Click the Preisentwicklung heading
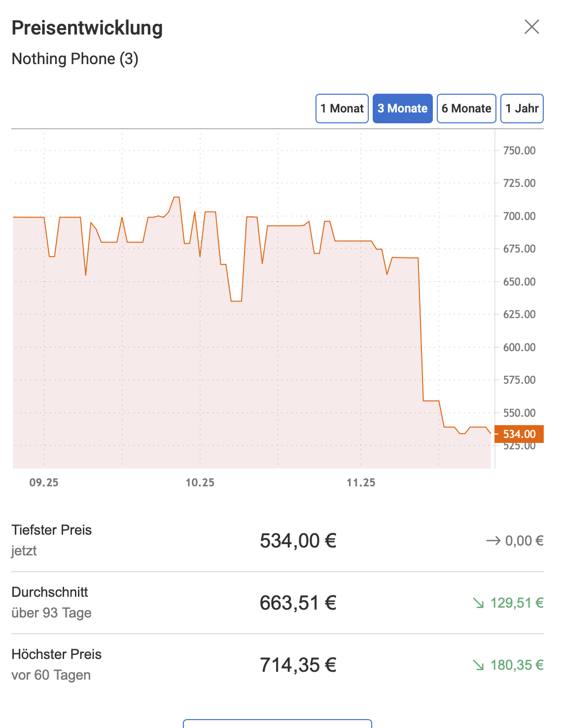This screenshot has height=728, width=561. click(x=87, y=28)
